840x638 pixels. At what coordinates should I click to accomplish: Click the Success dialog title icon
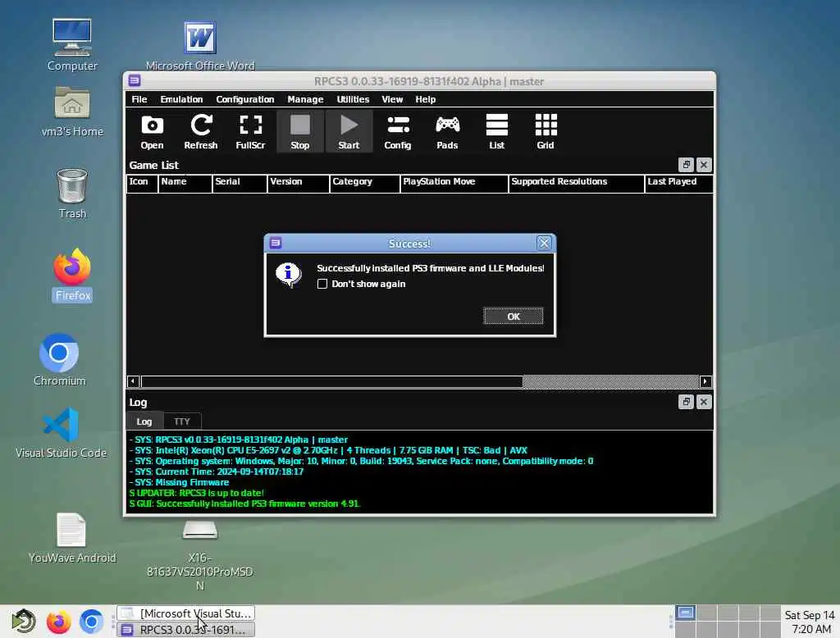pyautogui.click(x=276, y=244)
